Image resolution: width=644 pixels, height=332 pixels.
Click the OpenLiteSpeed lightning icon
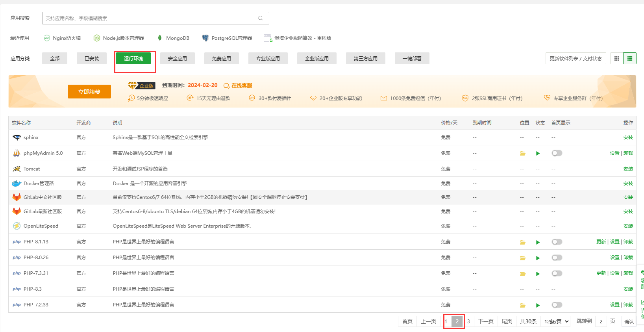pyautogui.click(x=17, y=226)
